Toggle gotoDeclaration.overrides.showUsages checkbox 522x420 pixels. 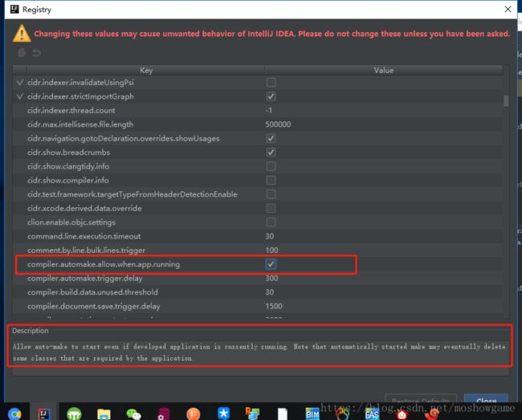[x=271, y=138]
